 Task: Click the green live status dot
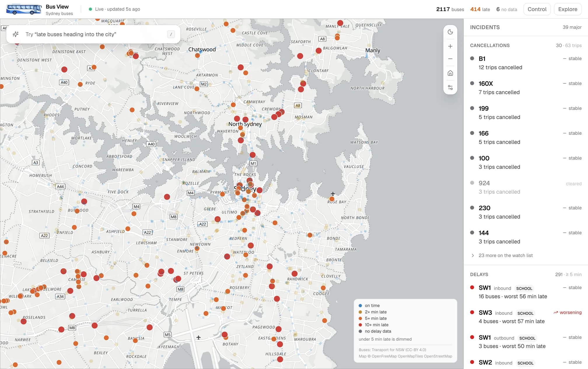90,9
